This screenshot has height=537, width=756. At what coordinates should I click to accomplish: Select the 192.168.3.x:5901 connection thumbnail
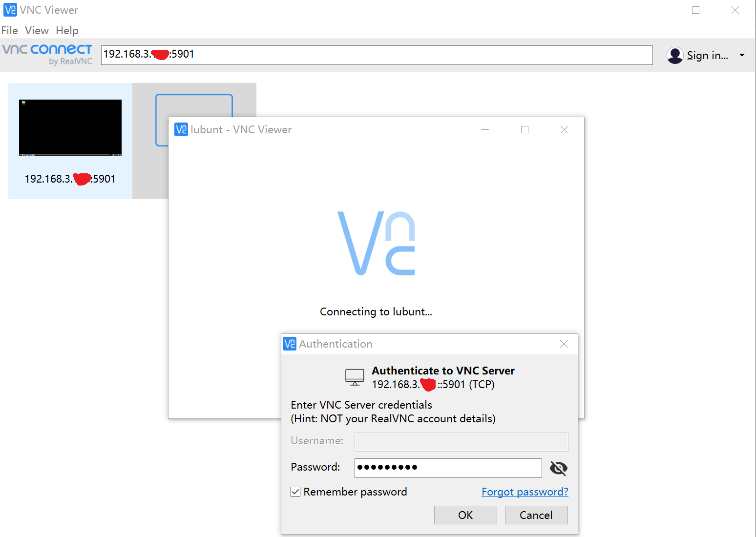pyautogui.click(x=70, y=128)
